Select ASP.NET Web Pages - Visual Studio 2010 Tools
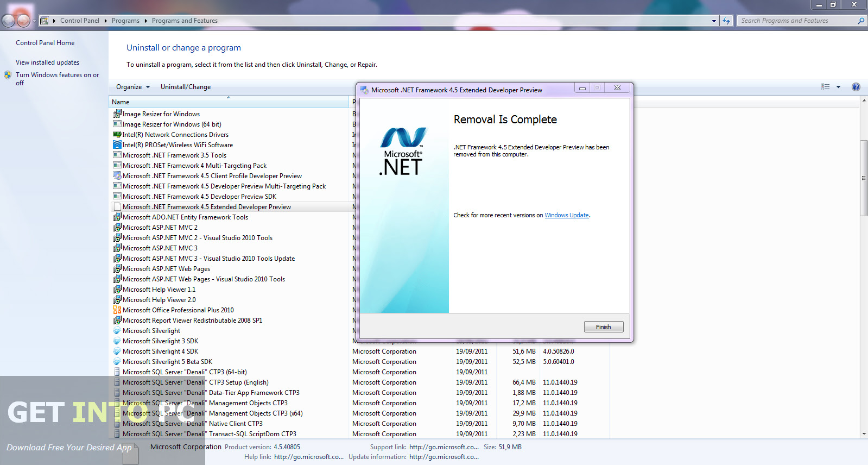 [x=204, y=279]
